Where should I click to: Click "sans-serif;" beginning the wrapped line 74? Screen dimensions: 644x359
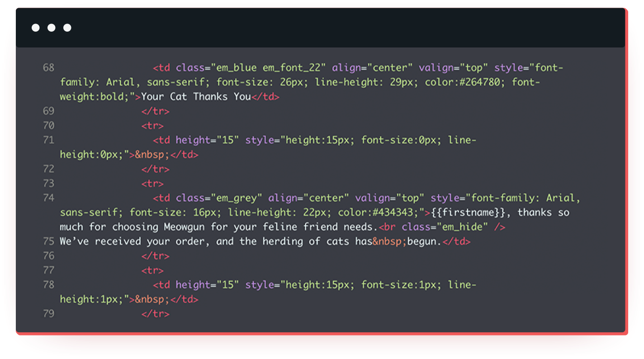(x=91, y=213)
